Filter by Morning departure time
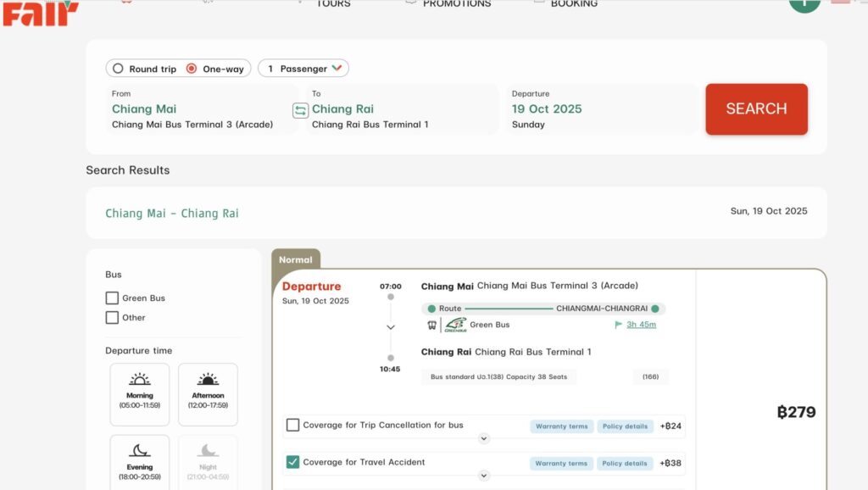Image resolution: width=868 pixels, height=490 pixels. [x=140, y=394]
